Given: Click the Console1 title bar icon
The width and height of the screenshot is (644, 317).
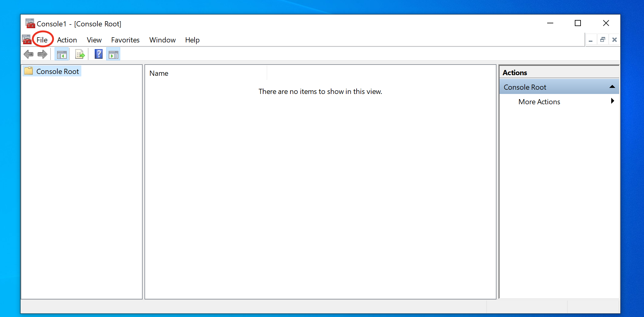Looking at the screenshot, I should (x=30, y=23).
